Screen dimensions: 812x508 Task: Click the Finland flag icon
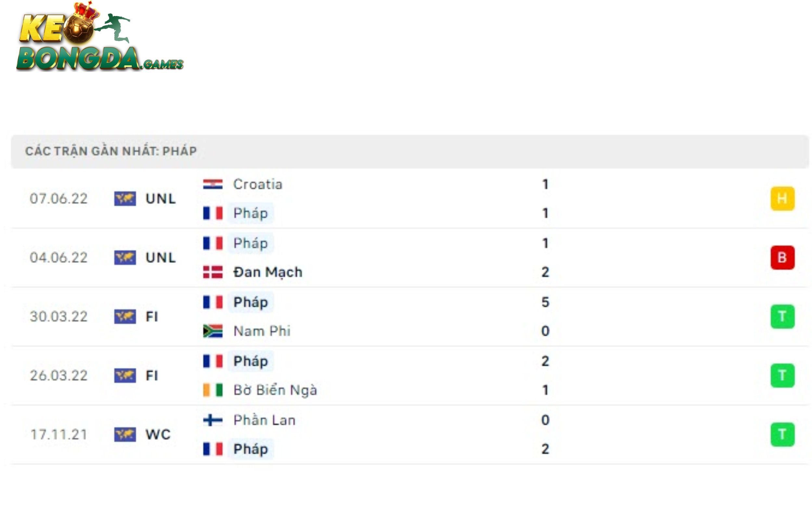click(x=212, y=420)
